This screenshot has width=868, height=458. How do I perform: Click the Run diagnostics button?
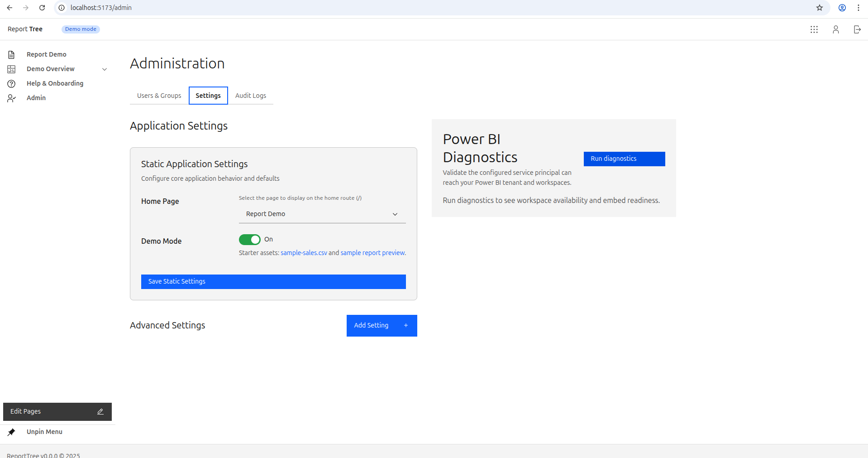click(x=624, y=159)
